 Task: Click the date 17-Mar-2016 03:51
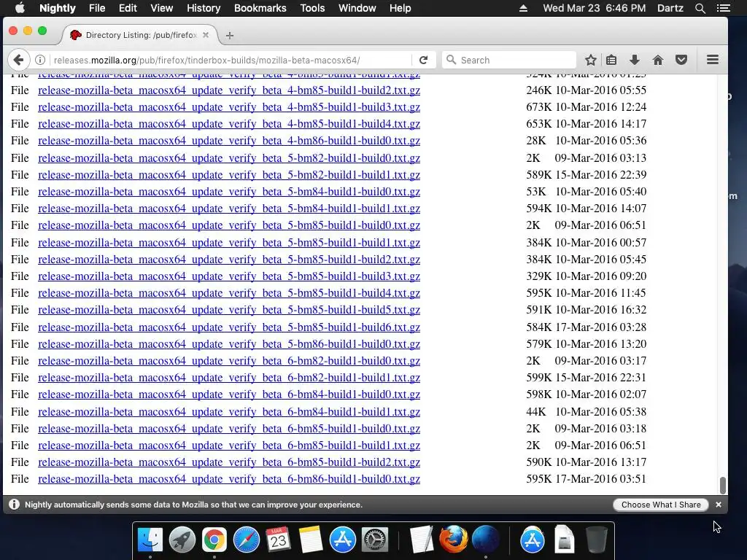[601, 479]
